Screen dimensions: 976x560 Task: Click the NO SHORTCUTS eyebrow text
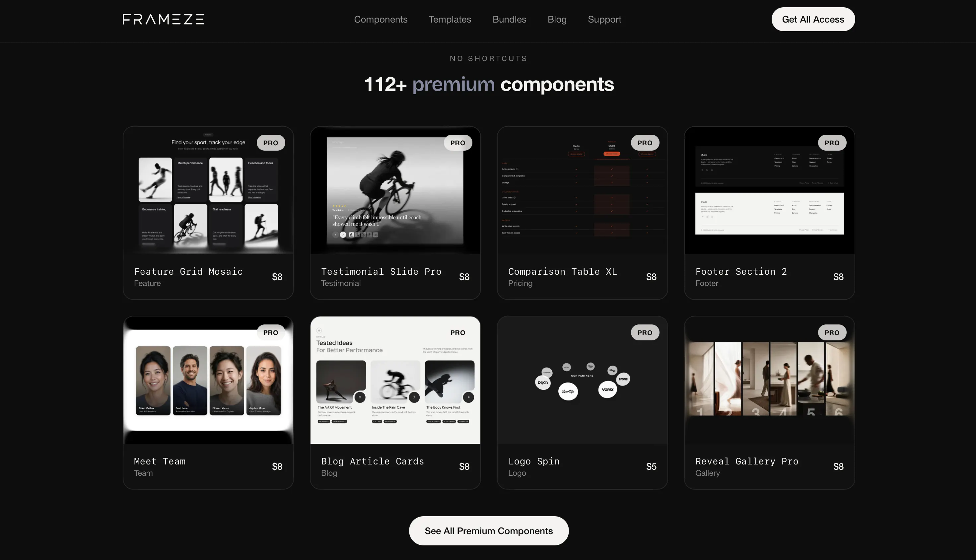click(x=488, y=58)
